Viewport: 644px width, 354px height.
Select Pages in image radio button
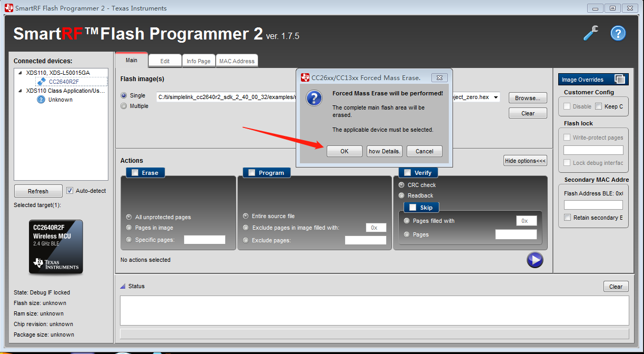(129, 228)
